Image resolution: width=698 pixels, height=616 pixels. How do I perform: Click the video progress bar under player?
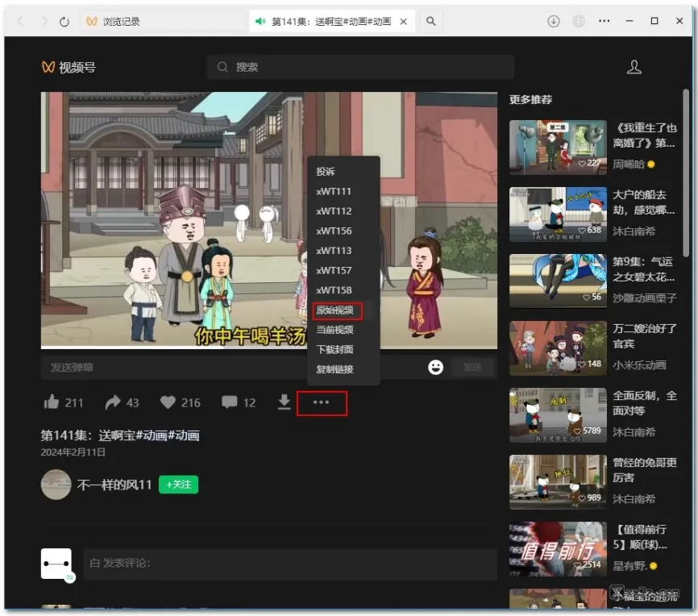tap(269, 348)
